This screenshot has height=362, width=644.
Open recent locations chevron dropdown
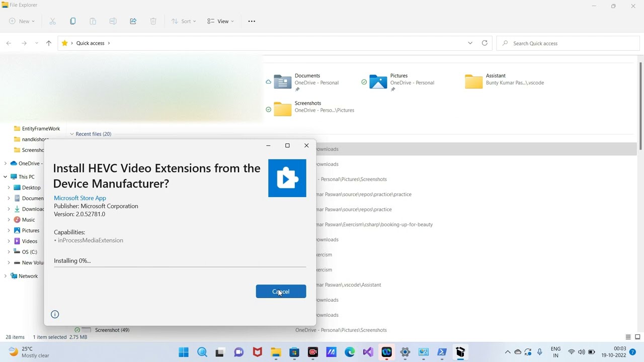click(x=36, y=43)
